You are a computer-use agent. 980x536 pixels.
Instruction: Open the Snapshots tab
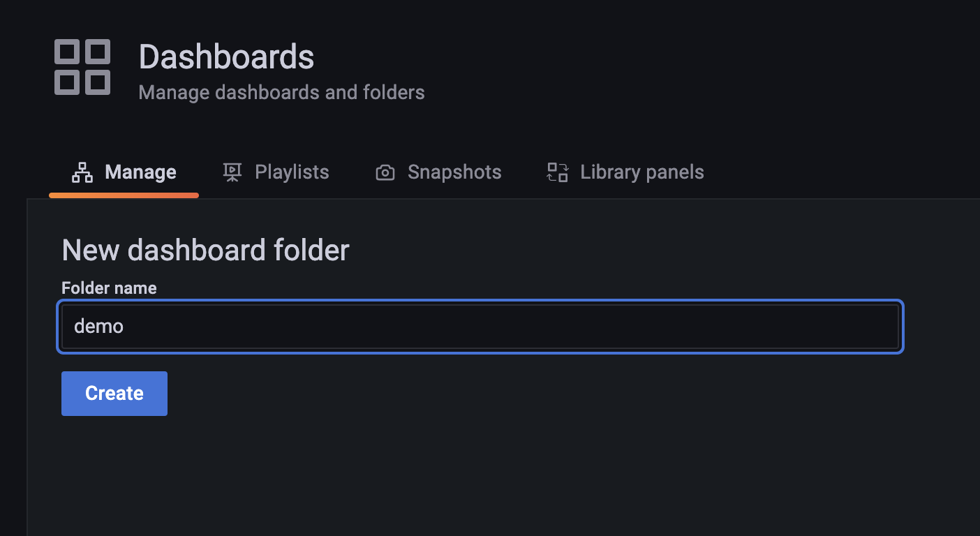click(x=454, y=172)
